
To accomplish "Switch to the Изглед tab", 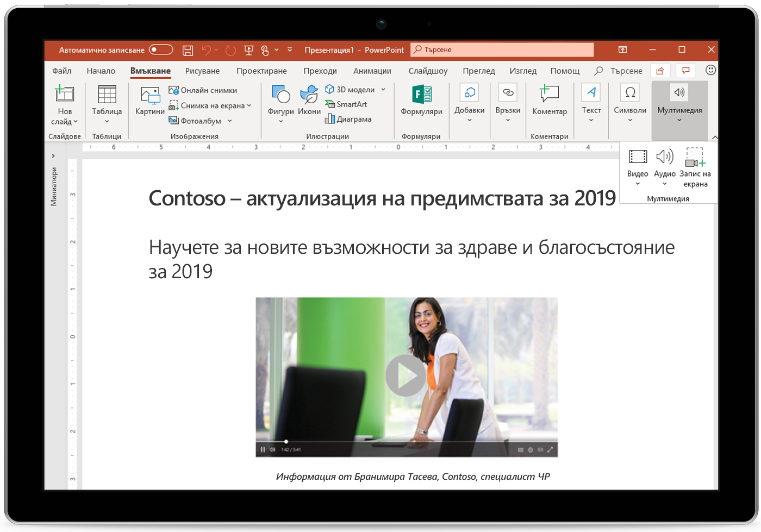I will pyautogui.click(x=523, y=71).
